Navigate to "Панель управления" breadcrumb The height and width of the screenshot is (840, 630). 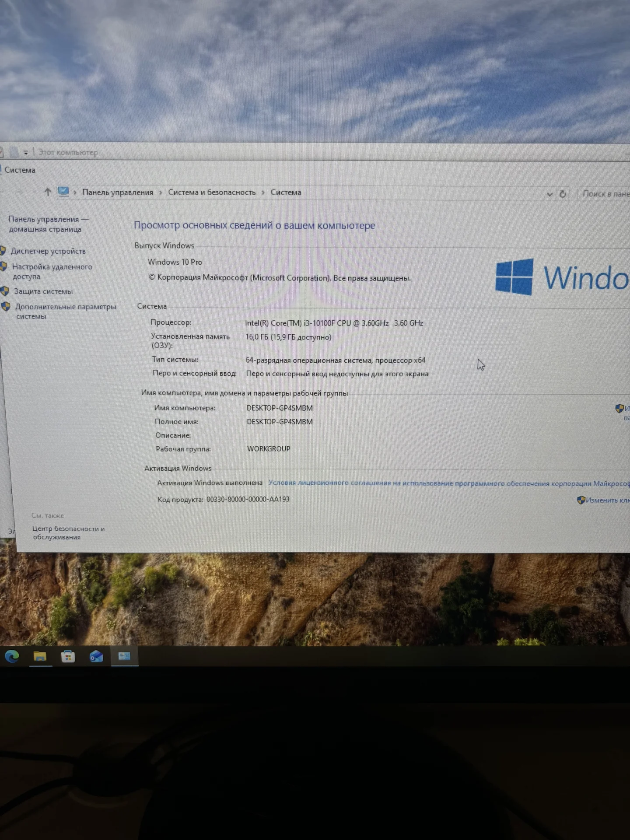[118, 192]
